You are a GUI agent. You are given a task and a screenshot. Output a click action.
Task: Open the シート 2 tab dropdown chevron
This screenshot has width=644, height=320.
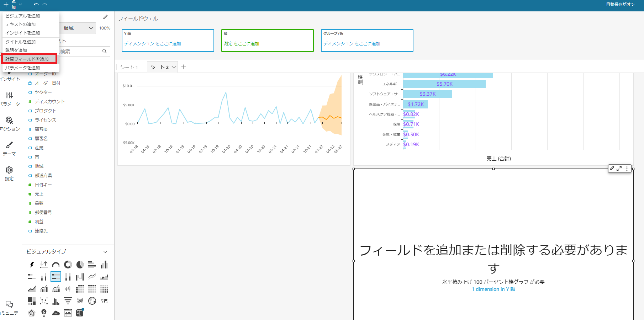coord(174,67)
